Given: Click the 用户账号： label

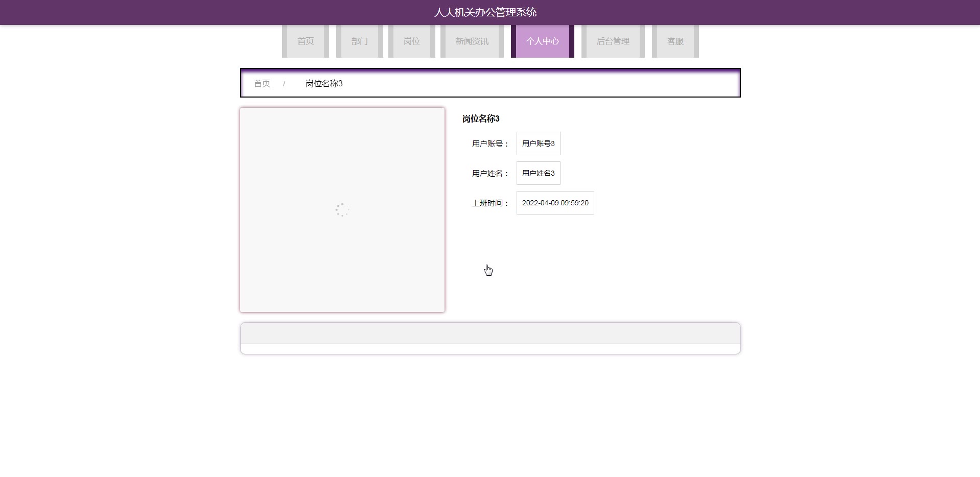Looking at the screenshot, I should click(x=491, y=144).
